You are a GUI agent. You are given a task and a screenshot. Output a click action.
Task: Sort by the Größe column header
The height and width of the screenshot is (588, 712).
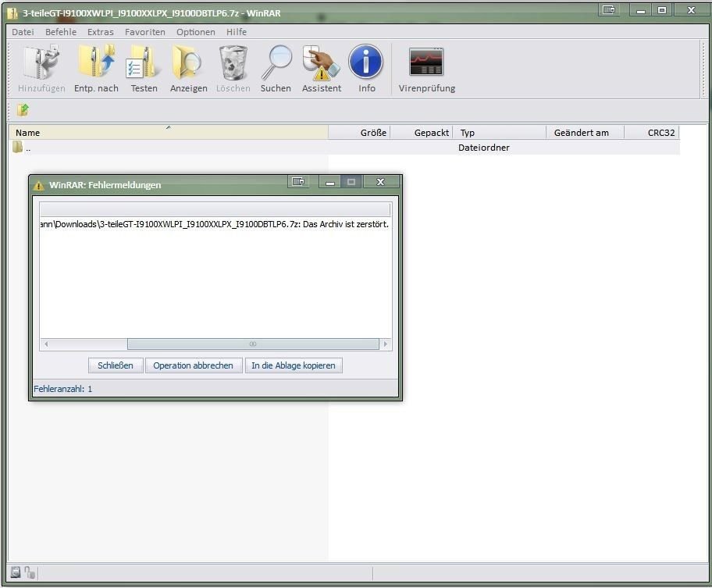[358, 133]
